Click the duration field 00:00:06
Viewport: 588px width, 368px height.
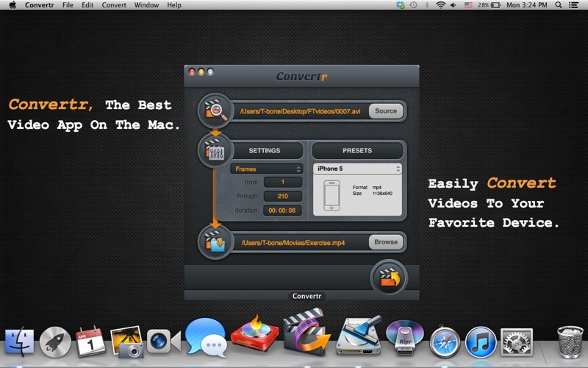pos(282,210)
